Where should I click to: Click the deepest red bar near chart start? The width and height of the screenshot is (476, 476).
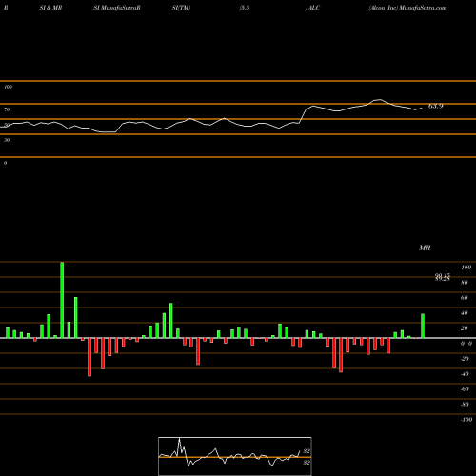click(89, 357)
